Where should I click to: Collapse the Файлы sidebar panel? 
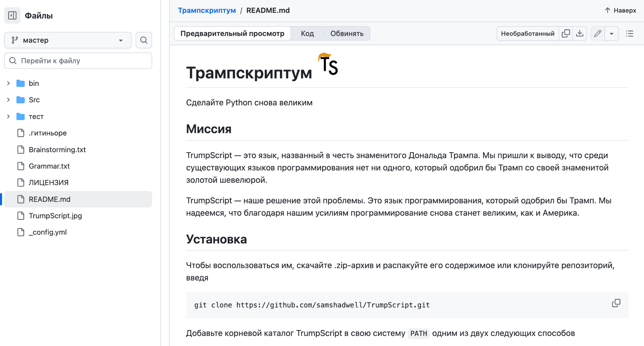[x=12, y=15]
